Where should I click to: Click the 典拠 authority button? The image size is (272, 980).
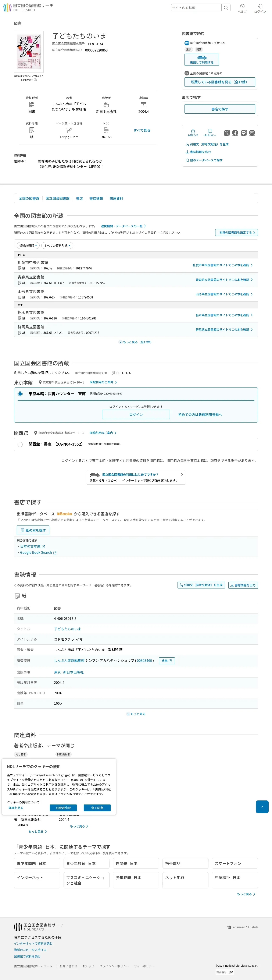pos(167,661)
